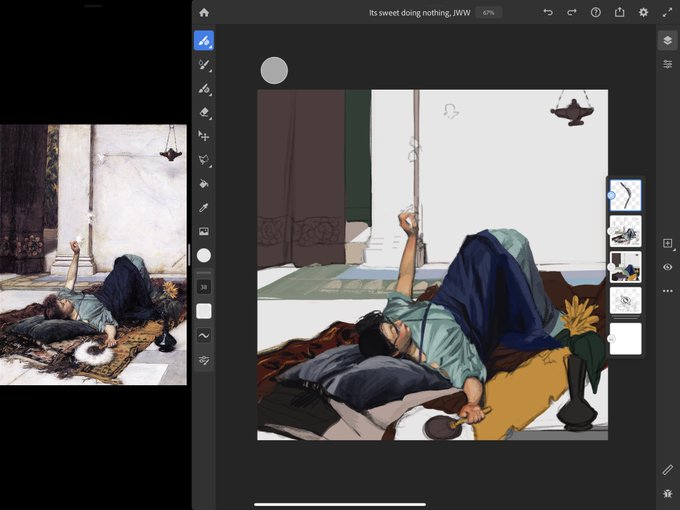
Task: Open the brush settings sliders
Action: pos(204,360)
